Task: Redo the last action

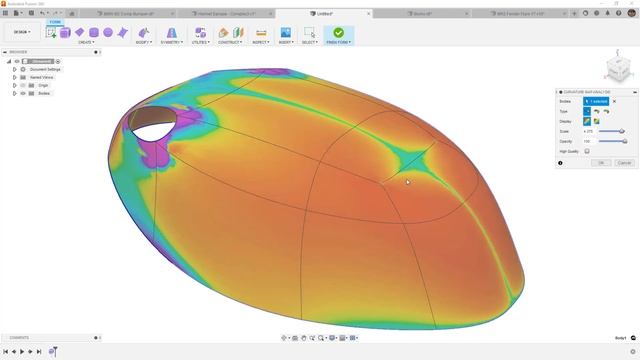Action: point(56,13)
